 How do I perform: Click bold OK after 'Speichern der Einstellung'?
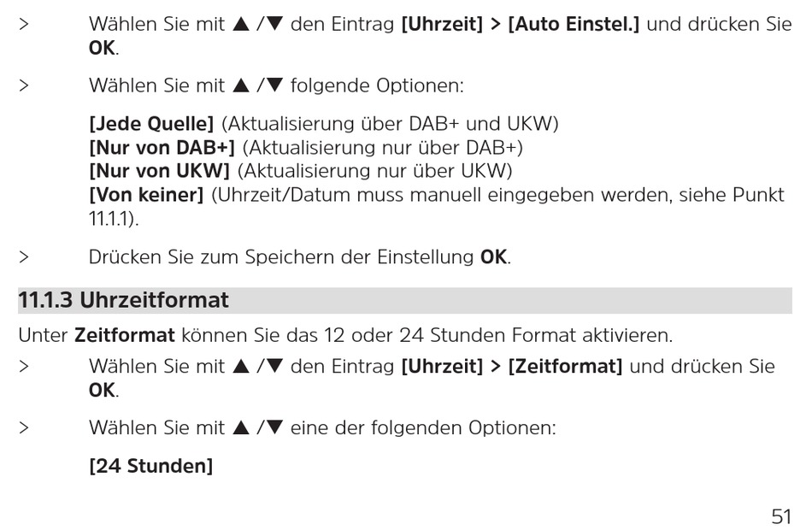493,257
